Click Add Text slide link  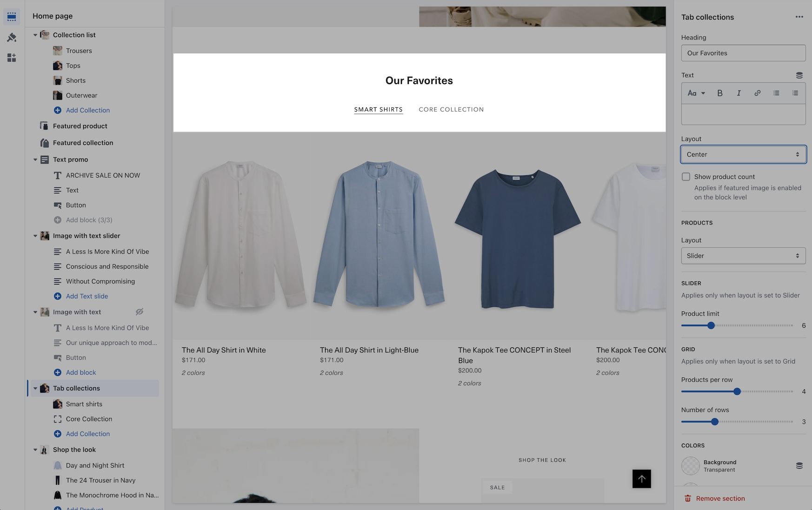(87, 296)
